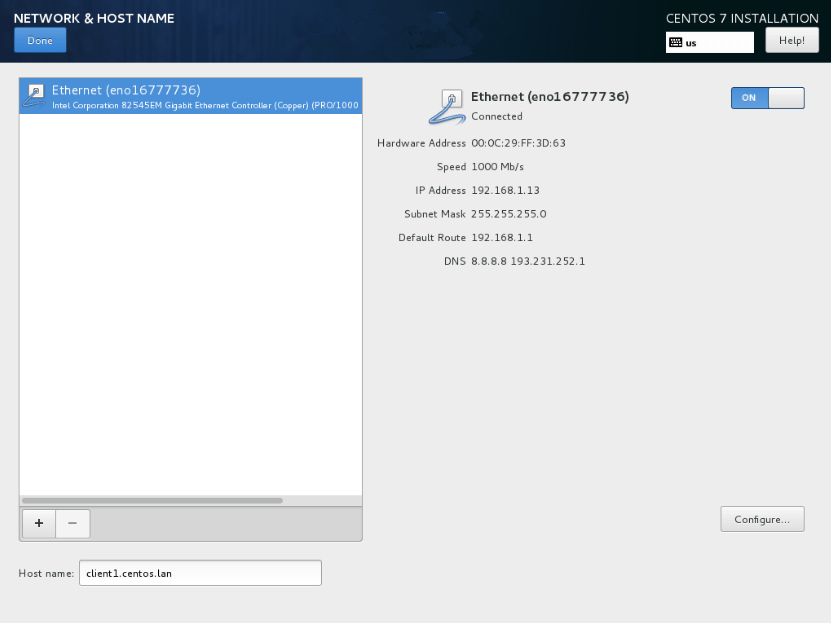The width and height of the screenshot is (831, 623).
Task: Click the minus icon to remove a network interface
Action: click(72, 523)
